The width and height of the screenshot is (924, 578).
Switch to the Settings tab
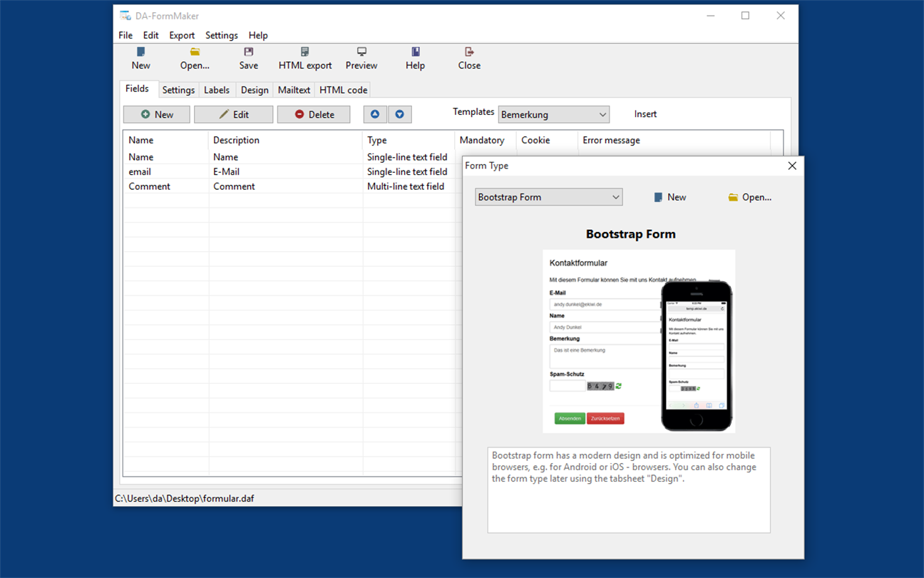178,90
